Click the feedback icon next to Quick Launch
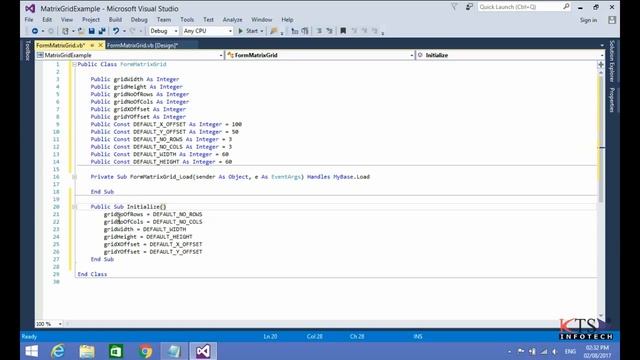Image resolution: width=640 pixels, height=360 pixels. pyautogui.click(x=469, y=7)
